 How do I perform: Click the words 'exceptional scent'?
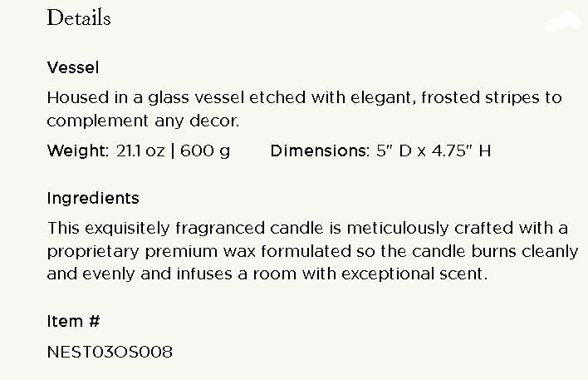tap(414, 274)
